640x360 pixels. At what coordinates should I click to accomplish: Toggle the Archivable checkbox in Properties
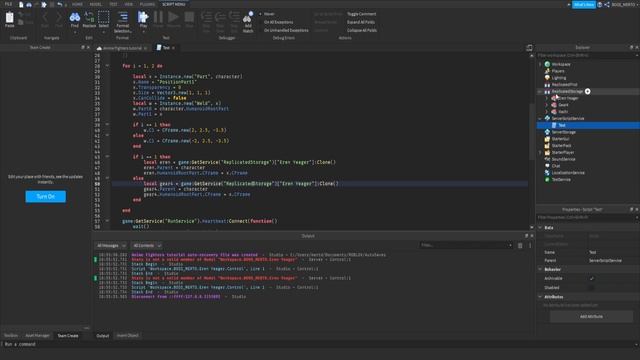click(x=592, y=278)
